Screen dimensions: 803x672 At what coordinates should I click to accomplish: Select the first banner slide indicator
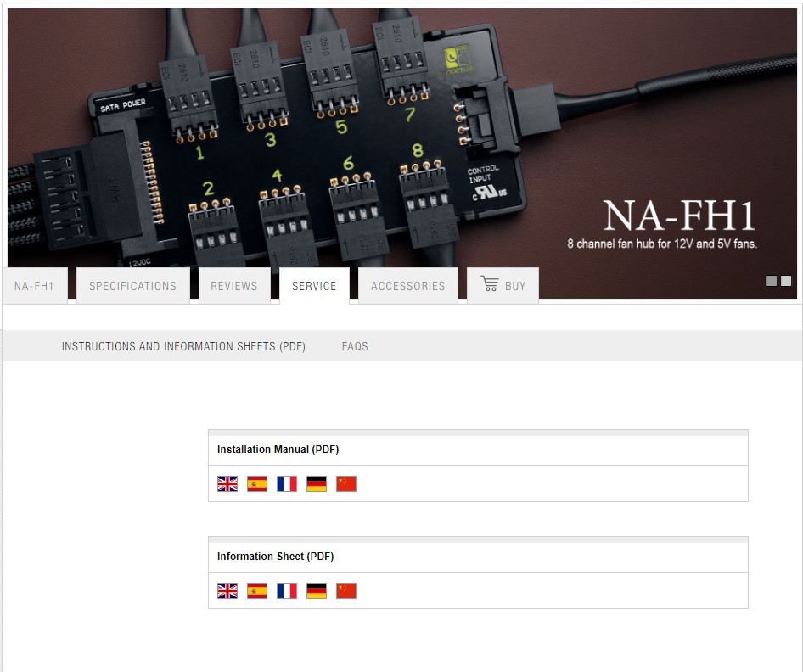click(x=772, y=281)
